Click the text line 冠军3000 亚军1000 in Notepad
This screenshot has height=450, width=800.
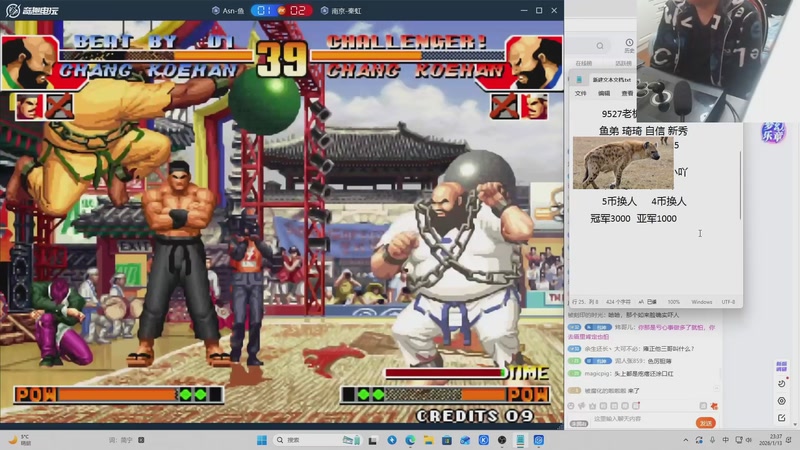pos(633,218)
